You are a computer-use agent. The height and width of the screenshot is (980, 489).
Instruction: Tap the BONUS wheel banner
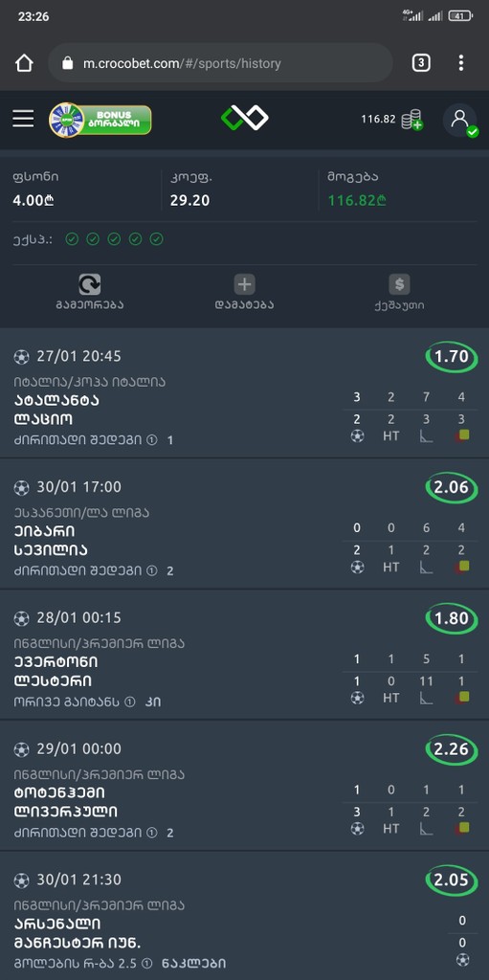(x=100, y=120)
